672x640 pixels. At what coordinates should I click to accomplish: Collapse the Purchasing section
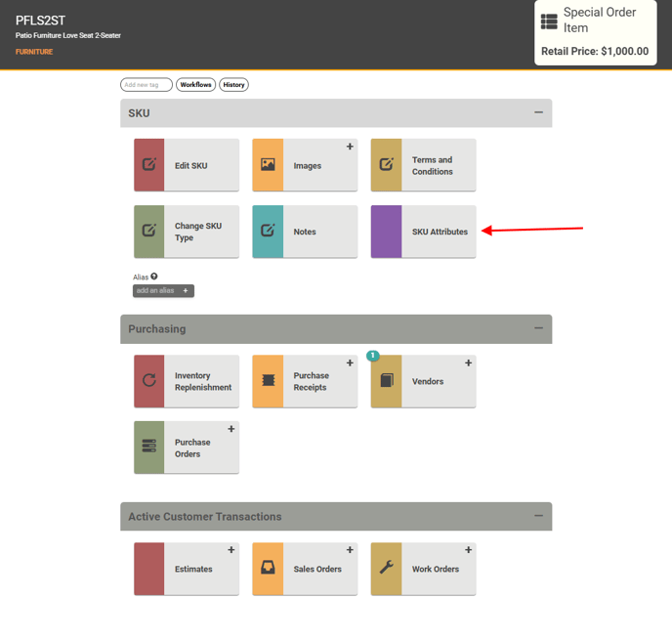[538, 328]
